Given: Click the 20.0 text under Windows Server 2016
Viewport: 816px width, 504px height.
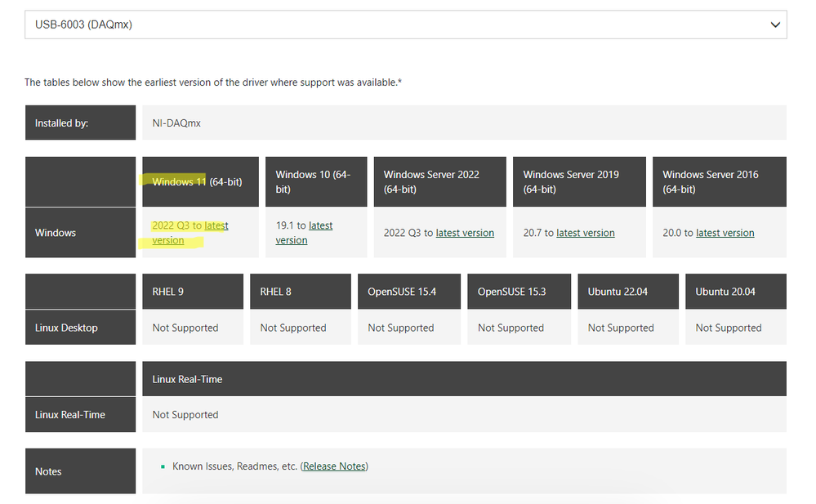Looking at the screenshot, I should [672, 233].
